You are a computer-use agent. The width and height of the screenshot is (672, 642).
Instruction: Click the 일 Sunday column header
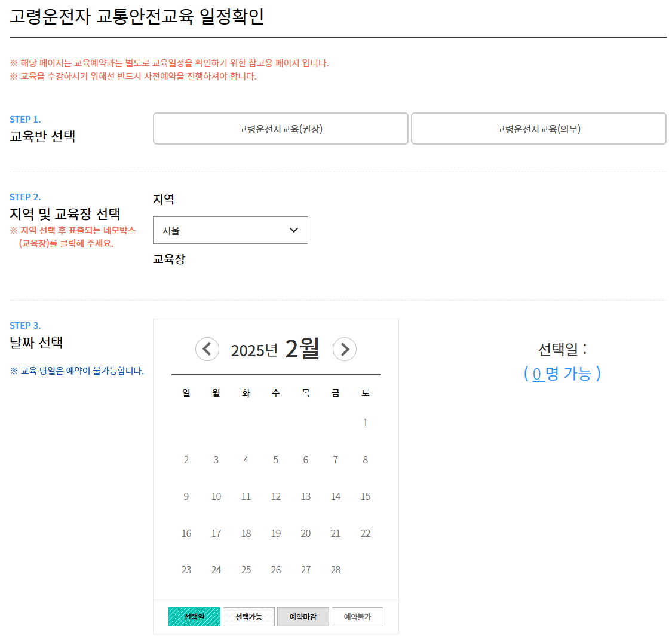186,393
